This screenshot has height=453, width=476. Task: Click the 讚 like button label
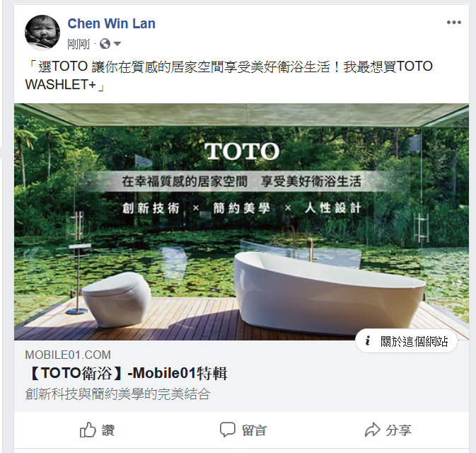(108, 430)
